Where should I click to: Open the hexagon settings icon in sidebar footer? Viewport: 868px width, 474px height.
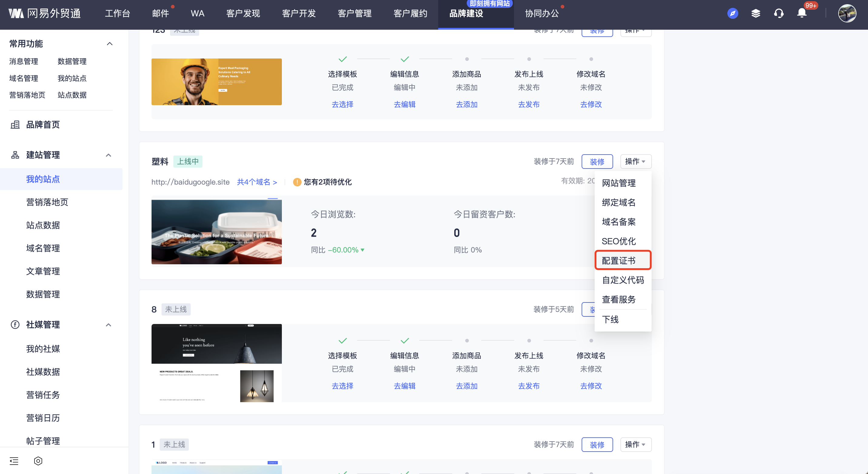(38, 461)
